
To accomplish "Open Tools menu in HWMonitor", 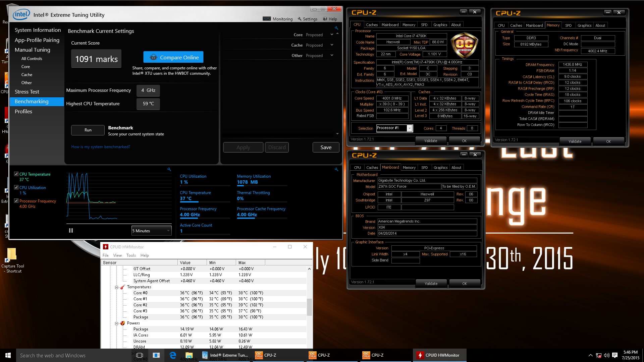I will (131, 255).
